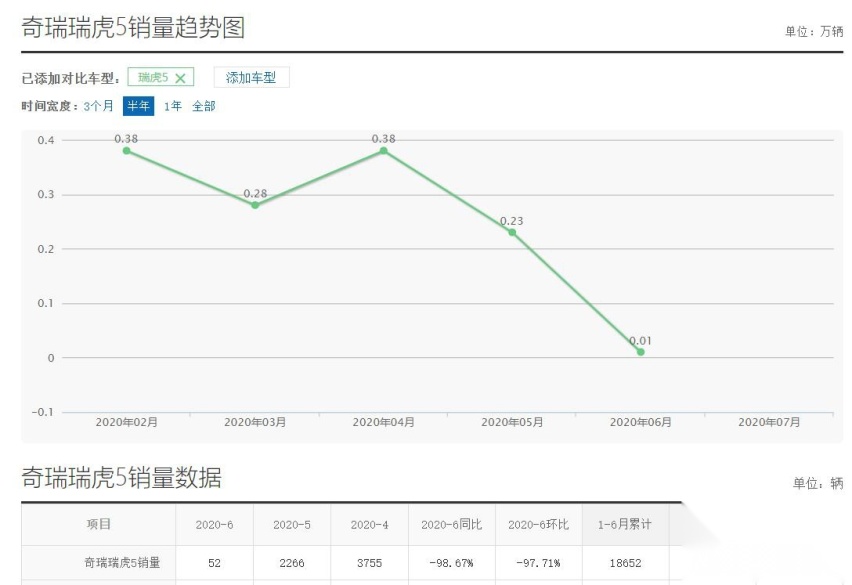Click the cell value 3755
This screenshot has width=852, height=585.
[x=369, y=563]
